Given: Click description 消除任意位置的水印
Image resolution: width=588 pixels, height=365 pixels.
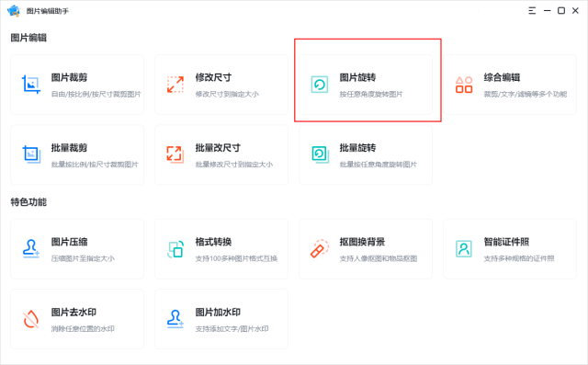Looking at the screenshot, I should (x=83, y=328).
